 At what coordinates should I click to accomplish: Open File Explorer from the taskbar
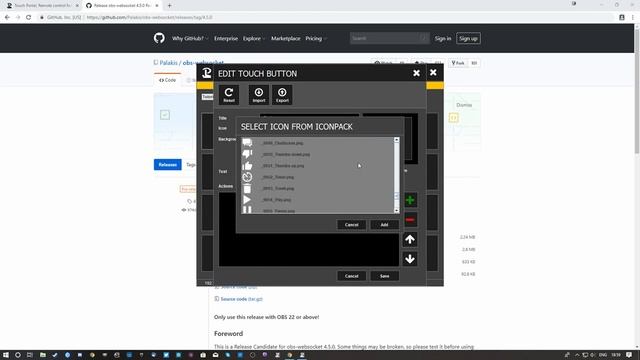coord(42,355)
